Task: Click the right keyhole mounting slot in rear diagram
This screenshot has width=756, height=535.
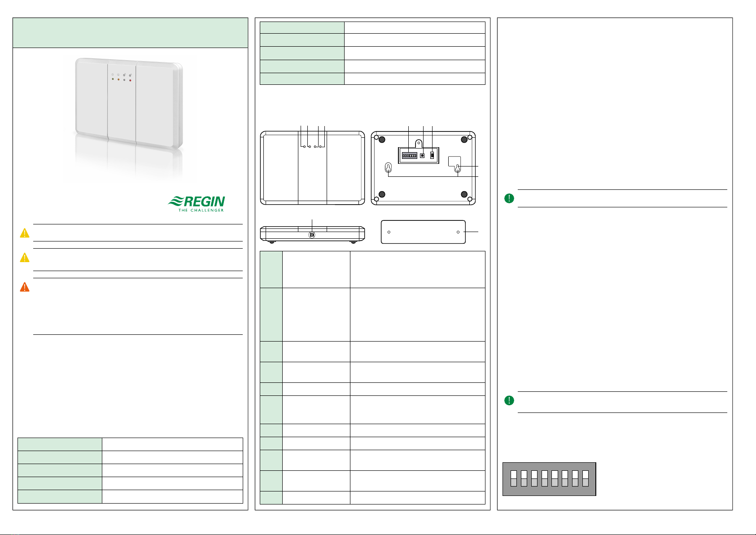Action: coord(457,169)
